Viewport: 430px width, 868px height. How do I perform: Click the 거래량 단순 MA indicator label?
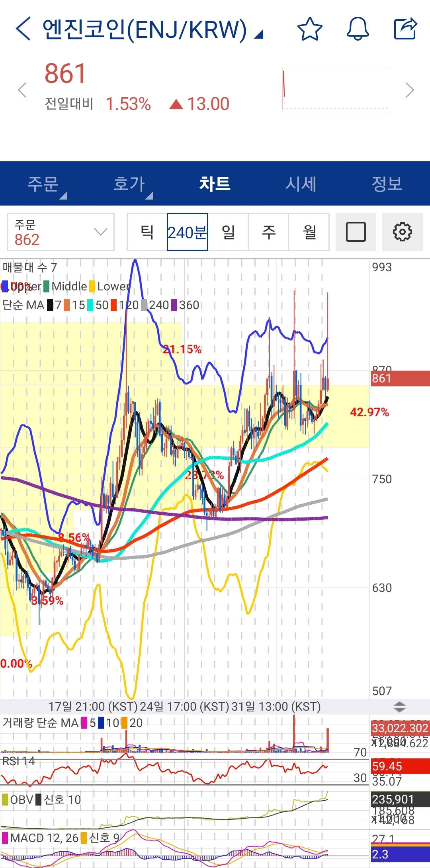41,723
